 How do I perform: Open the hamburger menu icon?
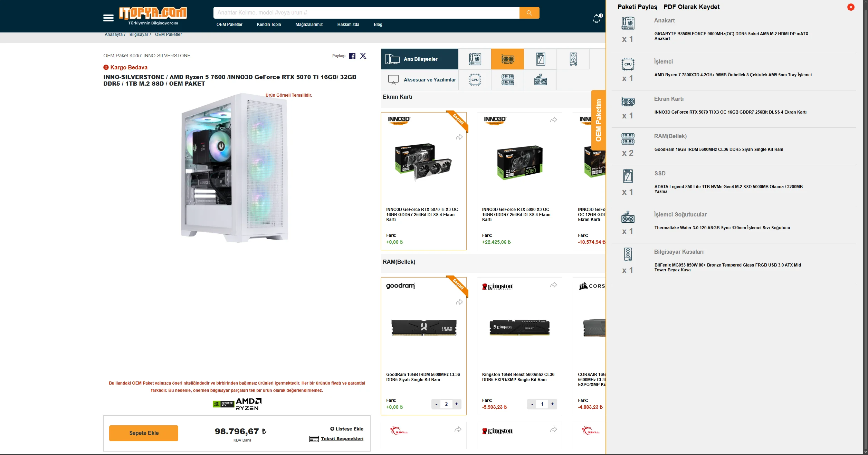[108, 18]
